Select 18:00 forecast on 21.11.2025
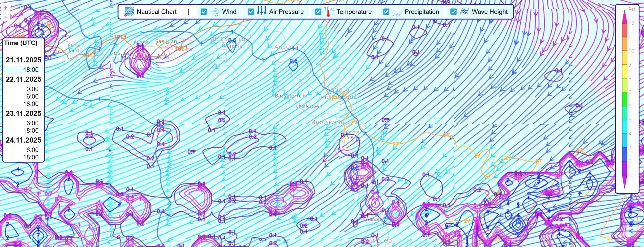The image size is (644, 247). 22,70
